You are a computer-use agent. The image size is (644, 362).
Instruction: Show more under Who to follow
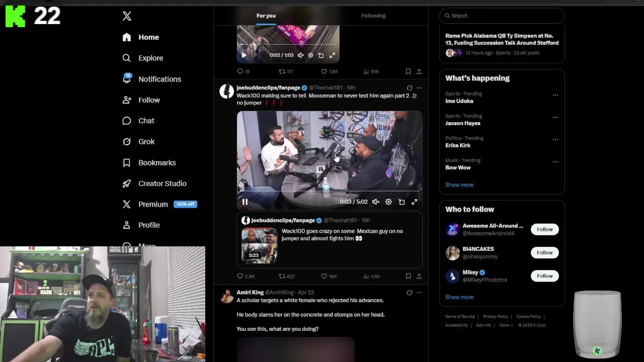point(459,297)
